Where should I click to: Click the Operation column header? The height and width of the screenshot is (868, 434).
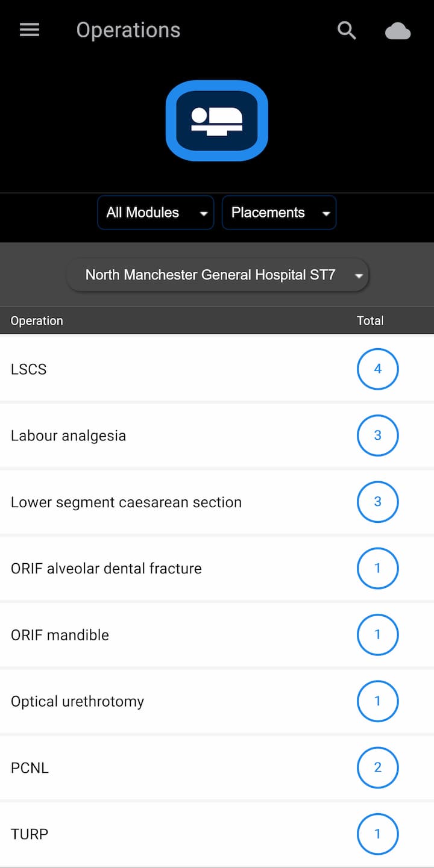click(37, 320)
